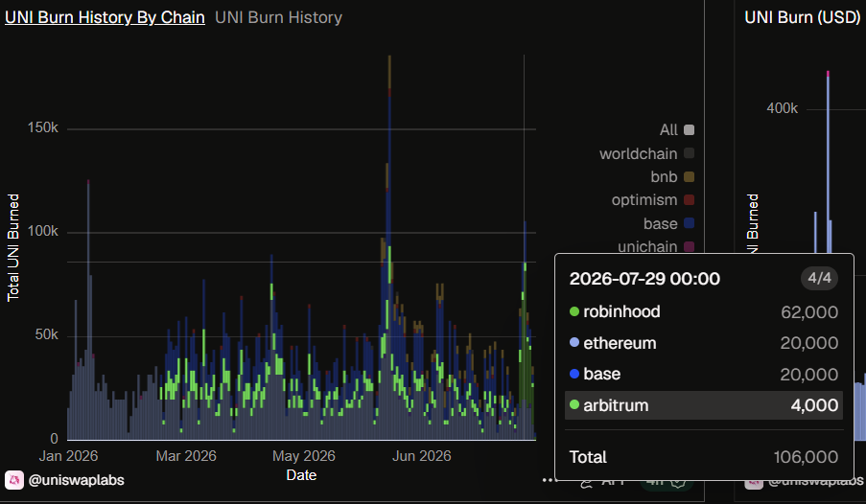
Task: Toggle the worldchain legend entry
Action: coord(646,153)
